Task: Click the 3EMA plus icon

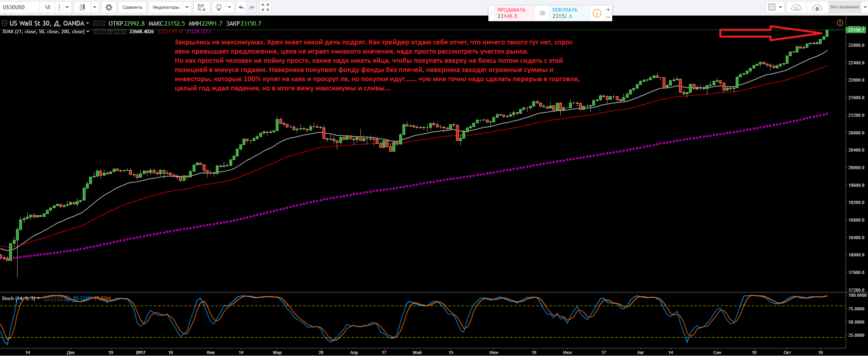Action: [117, 32]
